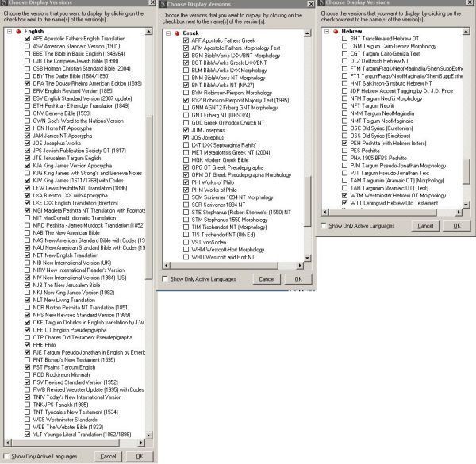Check WHO Westcott and Hort NT
This screenshot has width=476, height=464.
tap(186, 257)
